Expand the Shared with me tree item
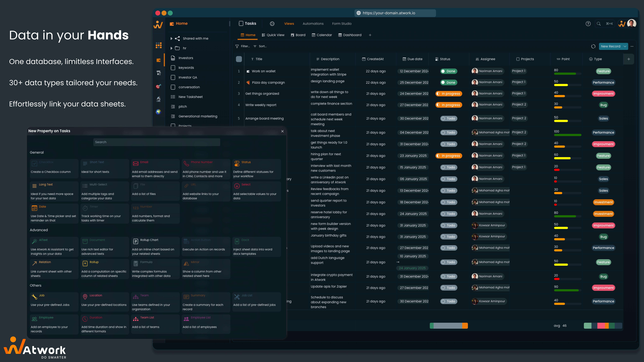 [x=171, y=38]
